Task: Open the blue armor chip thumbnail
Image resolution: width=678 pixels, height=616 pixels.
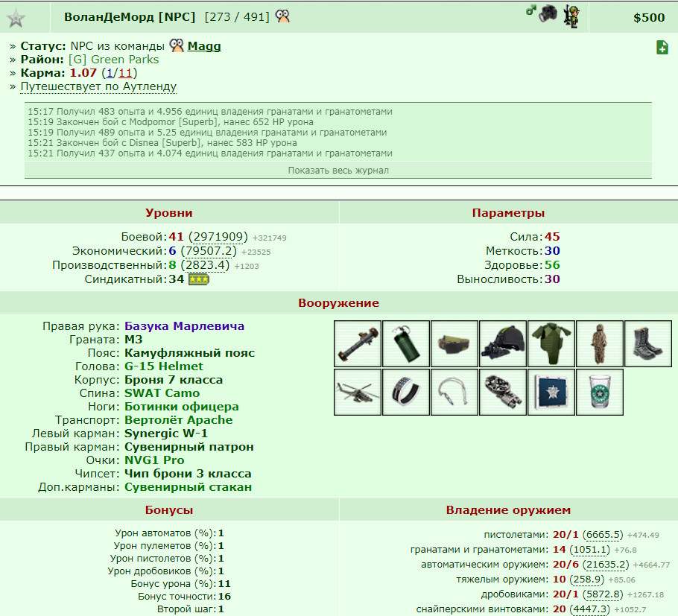Action: (x=551, y=392)
